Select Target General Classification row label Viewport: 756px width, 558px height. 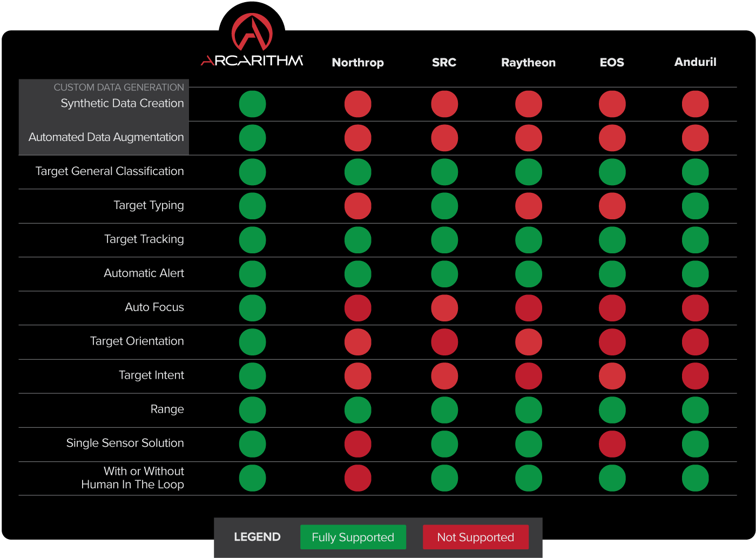pos(110,171)
